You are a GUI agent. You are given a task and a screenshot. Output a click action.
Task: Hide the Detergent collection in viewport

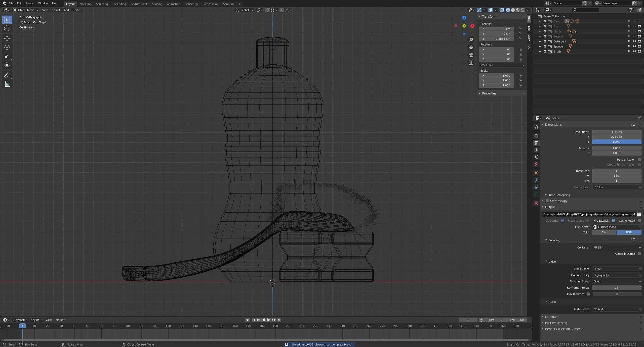(634, 41)
